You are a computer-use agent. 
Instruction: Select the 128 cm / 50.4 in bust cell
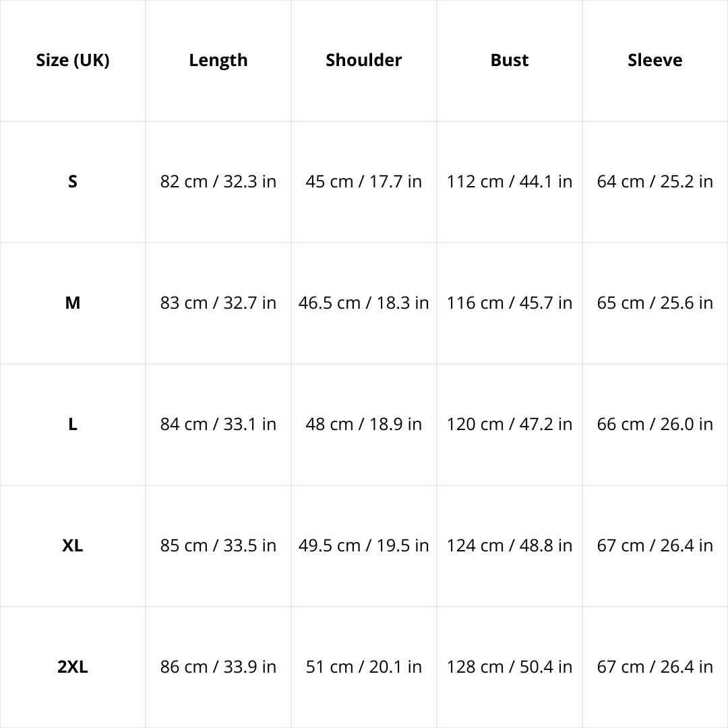pyautogui.click(x=510, y=667)
